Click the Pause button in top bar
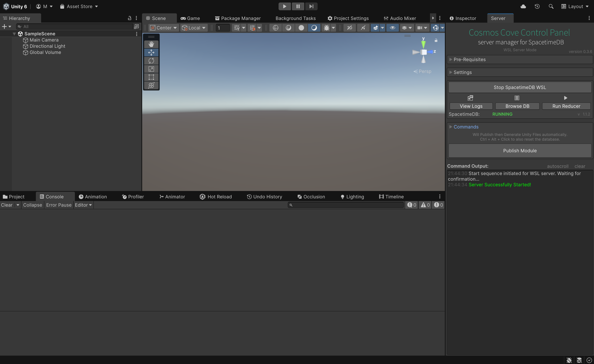This screenshot has height=364, width=594. coord(298,6)
